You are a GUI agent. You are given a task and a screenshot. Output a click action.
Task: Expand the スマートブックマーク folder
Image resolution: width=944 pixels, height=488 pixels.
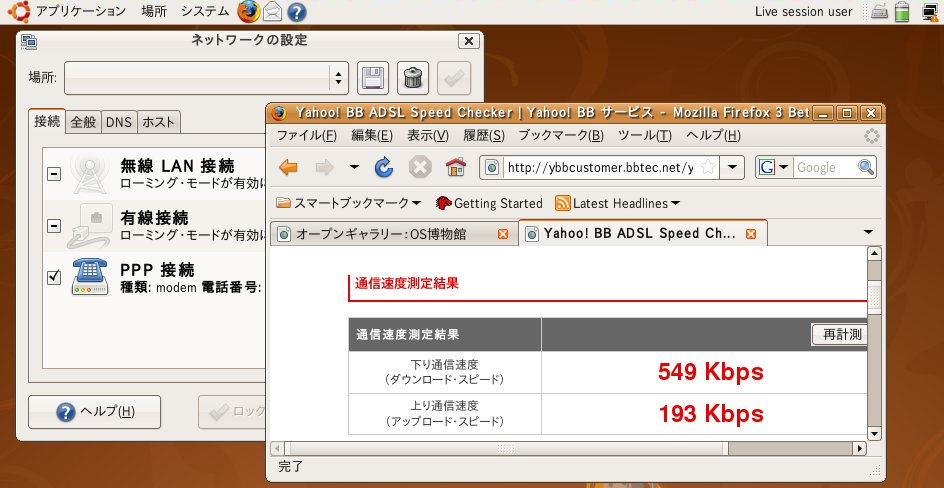[x=349, y=203]
